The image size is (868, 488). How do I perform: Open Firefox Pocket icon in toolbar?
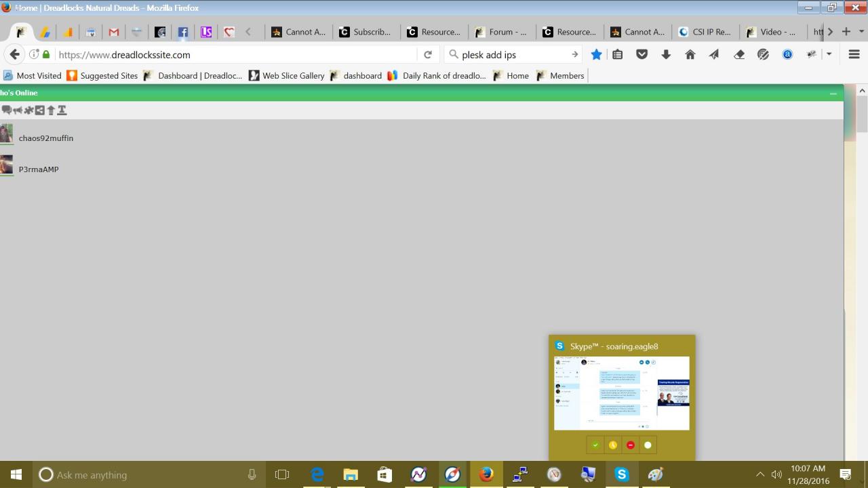(642, 55)
